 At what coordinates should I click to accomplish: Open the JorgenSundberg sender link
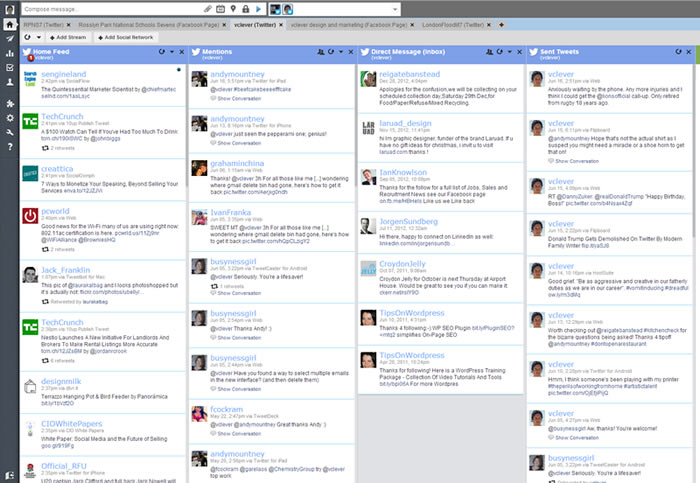coord(408,221)
